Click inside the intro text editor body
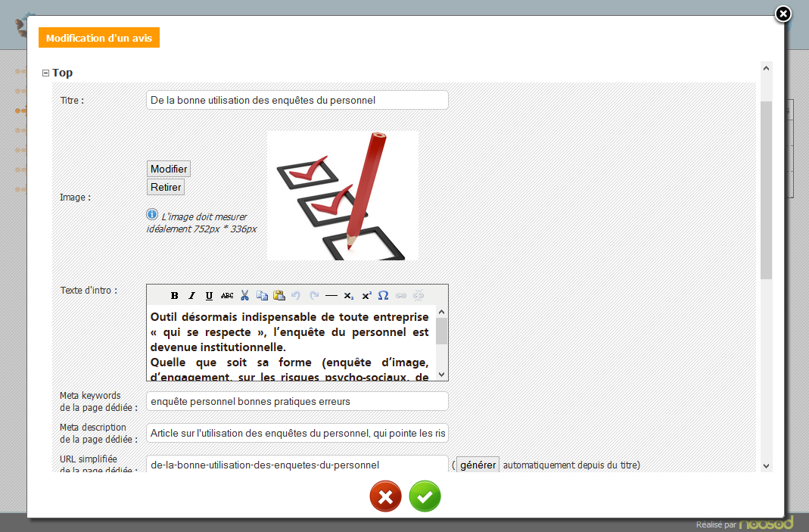Screen dimensions: 809x532 pos(291,343)
